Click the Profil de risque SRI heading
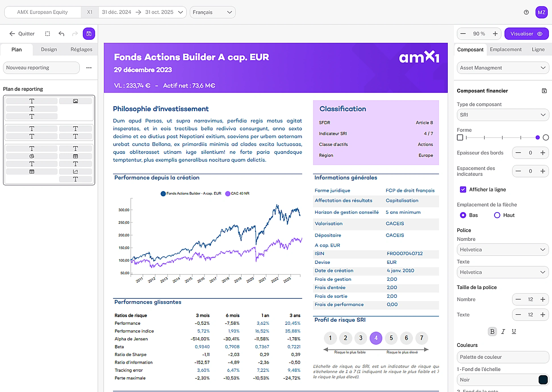The image size is (552, 392). tap(340, 320)
